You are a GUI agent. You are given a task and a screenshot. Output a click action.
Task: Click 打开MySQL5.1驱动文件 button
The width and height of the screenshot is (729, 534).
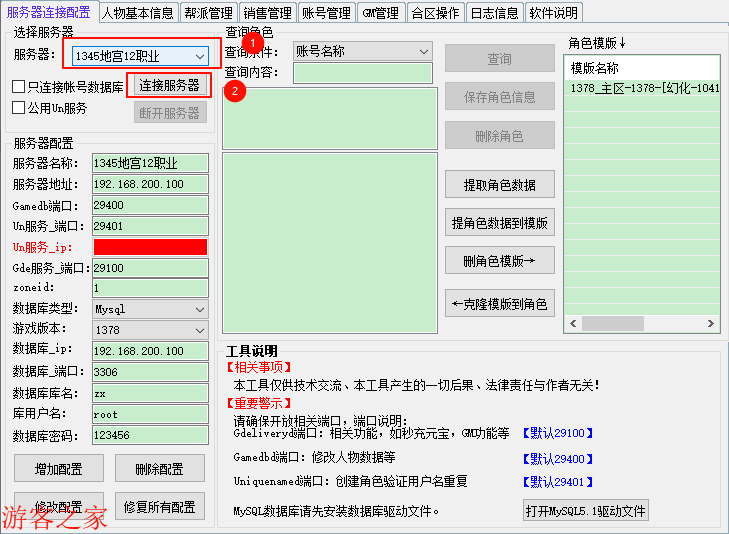pyautogui.click(x=586, y=511)
